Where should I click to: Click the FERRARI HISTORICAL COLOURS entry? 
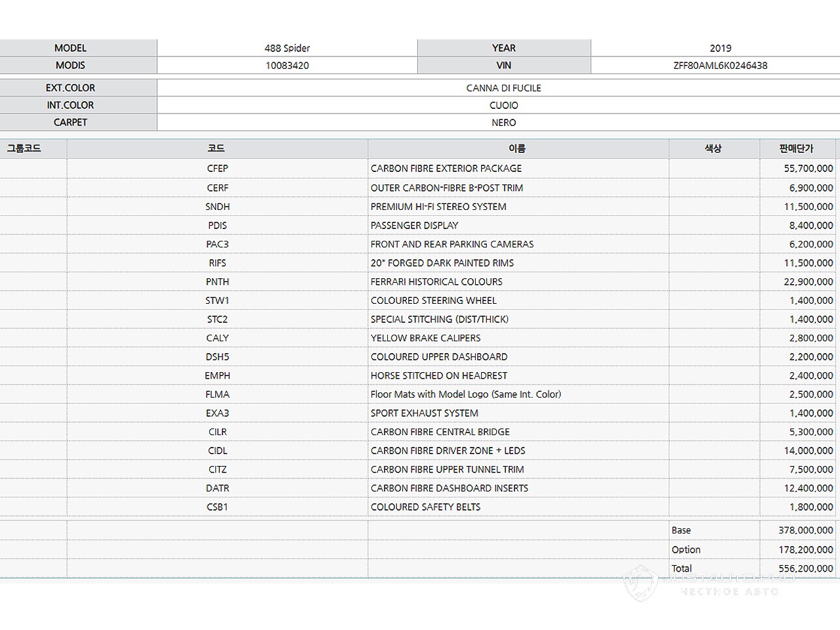click(436, 282)
